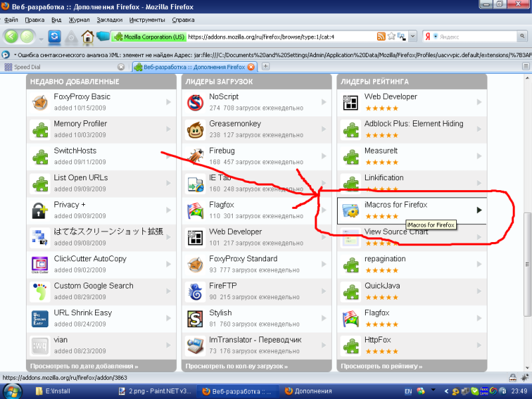This screenshot has height=399, width=532.
Task: Click the Custom Google Search footprint icon
Action: [40, 291]
